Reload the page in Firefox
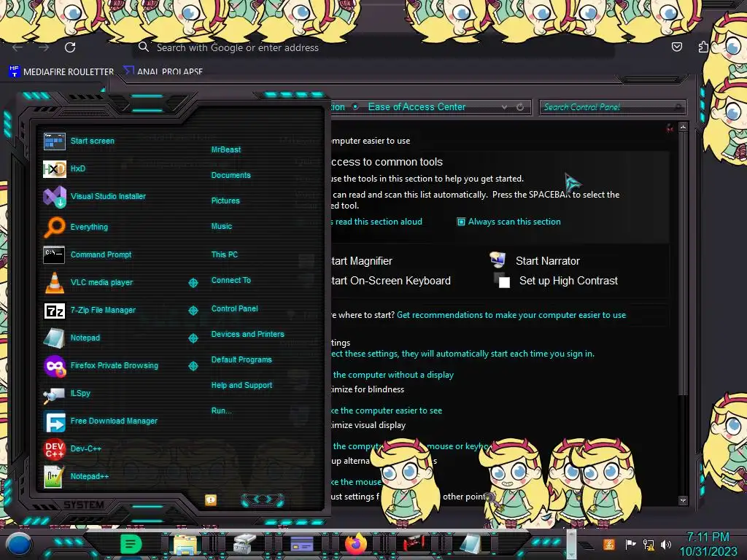Screen dimensions: 747x560 coord(70,47)
